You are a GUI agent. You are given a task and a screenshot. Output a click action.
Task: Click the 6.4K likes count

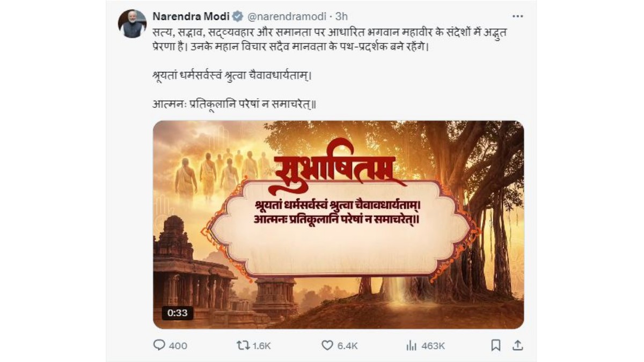[x=347, y=346]
